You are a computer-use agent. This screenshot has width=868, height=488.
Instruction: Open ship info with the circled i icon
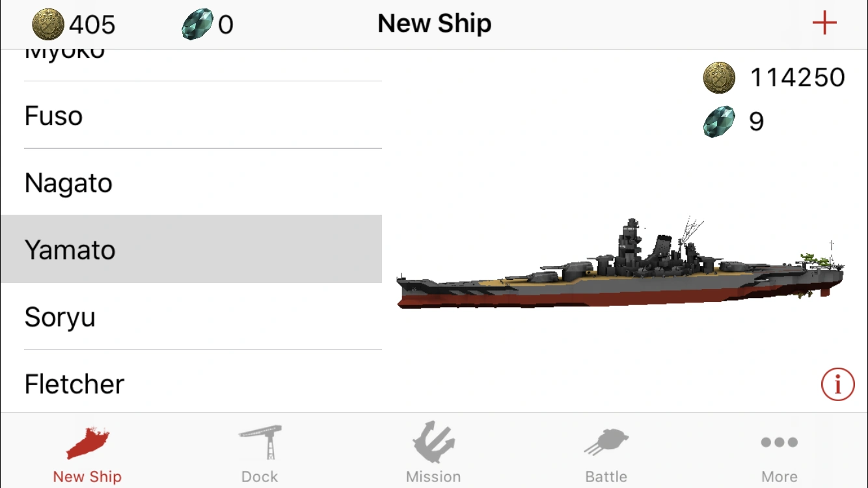click(837, 385)
